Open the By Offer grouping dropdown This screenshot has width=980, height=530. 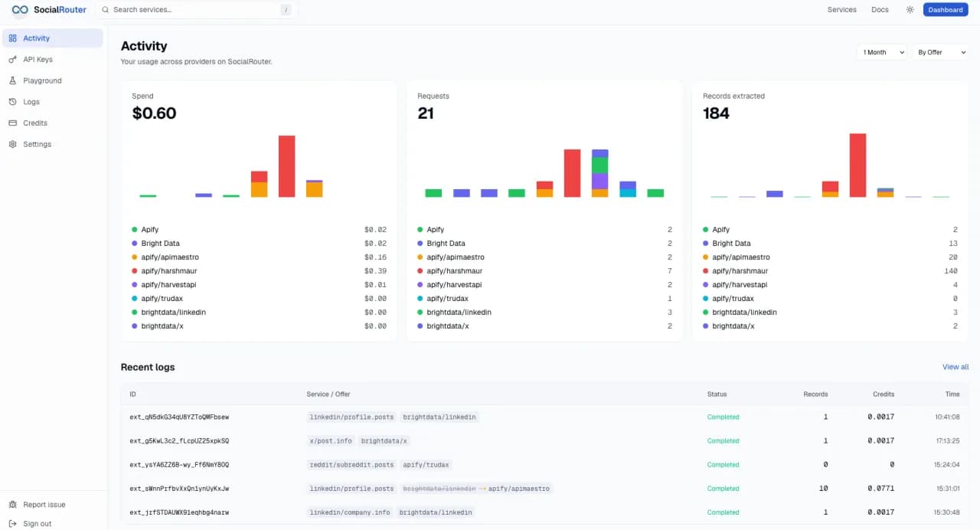939,52
